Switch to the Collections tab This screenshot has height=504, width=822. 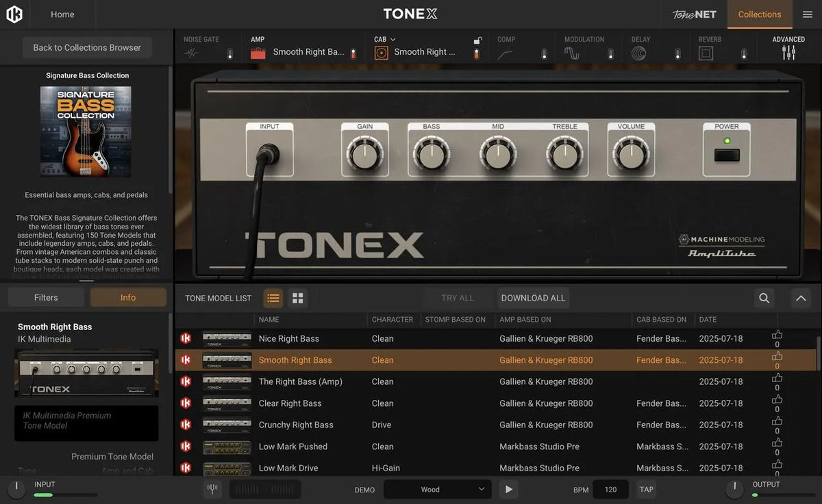pyautogui.click(x=759, y=14)
